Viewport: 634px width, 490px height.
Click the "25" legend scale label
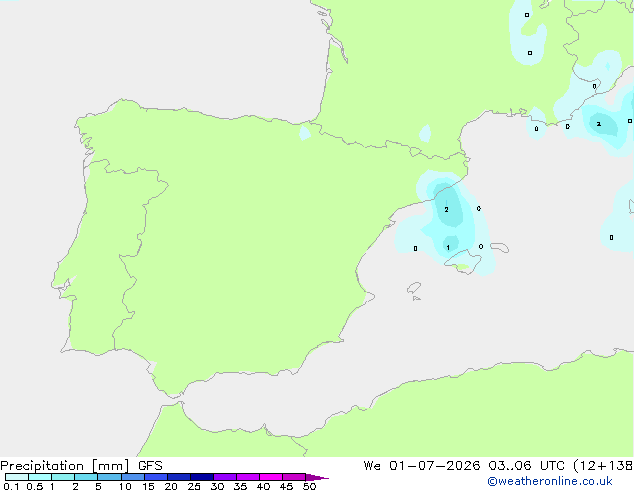pos(194,486)
